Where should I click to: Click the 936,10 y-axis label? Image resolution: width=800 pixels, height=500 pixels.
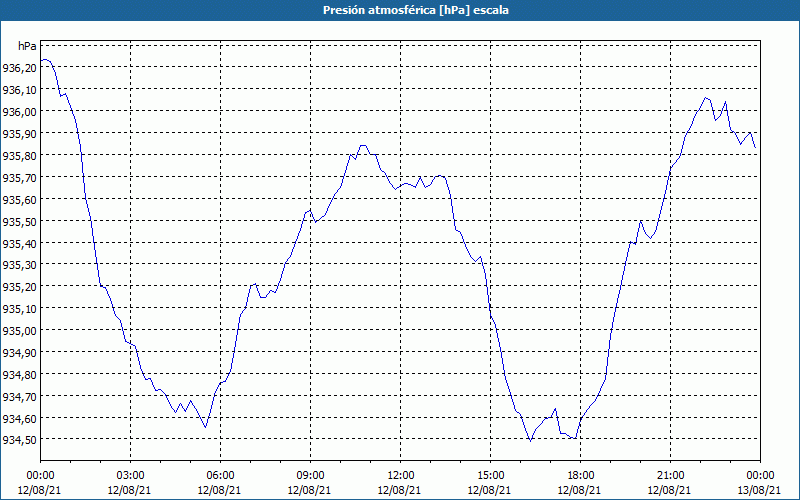click(x=19, y=89)
